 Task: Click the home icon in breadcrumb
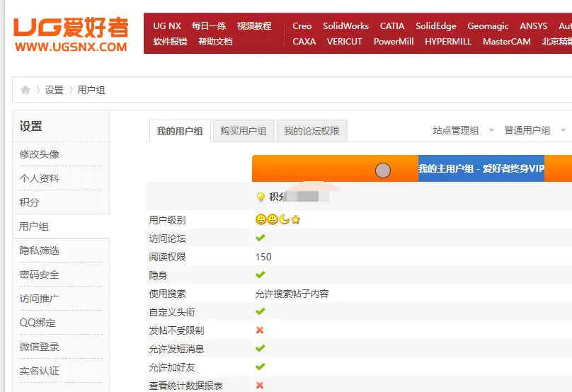[x=25, y=90]
